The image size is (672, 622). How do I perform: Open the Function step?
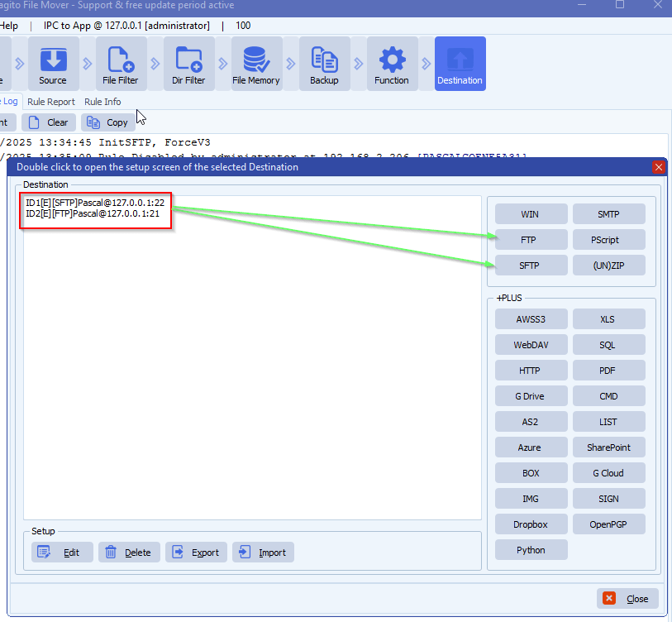click(x=392, y=64)
